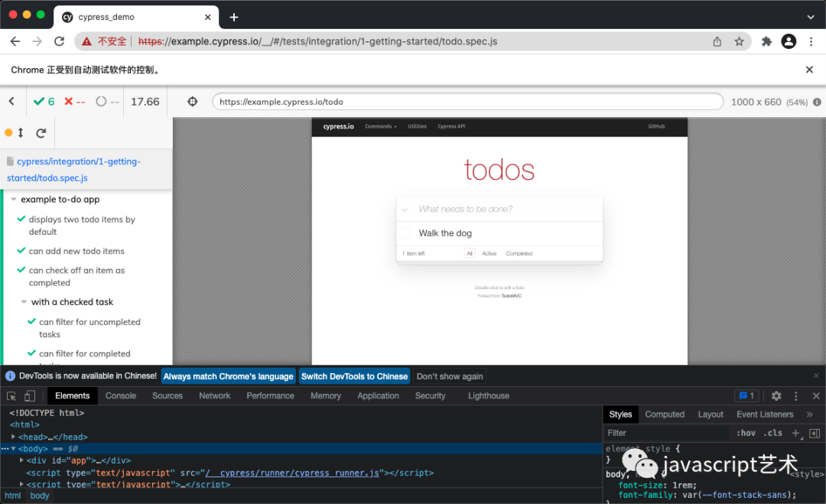Toggle auto-scrolling arrows icon in reporter
826x504 pixels.
pos(21,133)
